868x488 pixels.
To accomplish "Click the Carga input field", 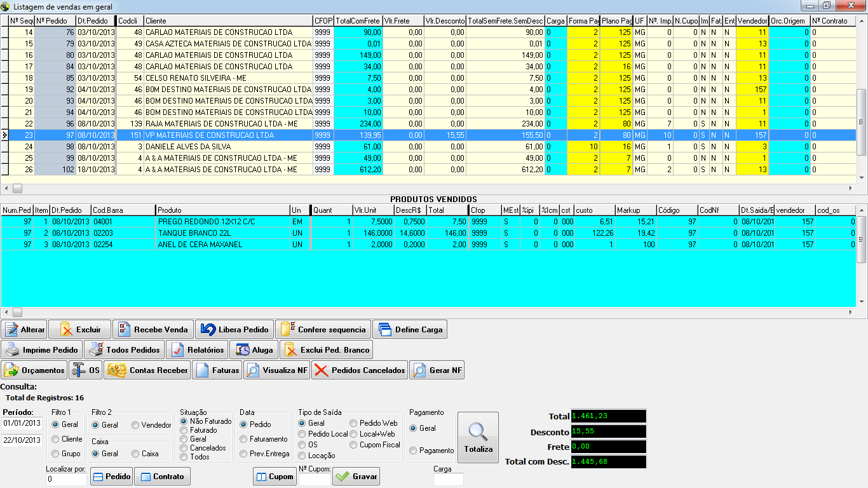I will (x=449, y=479).
